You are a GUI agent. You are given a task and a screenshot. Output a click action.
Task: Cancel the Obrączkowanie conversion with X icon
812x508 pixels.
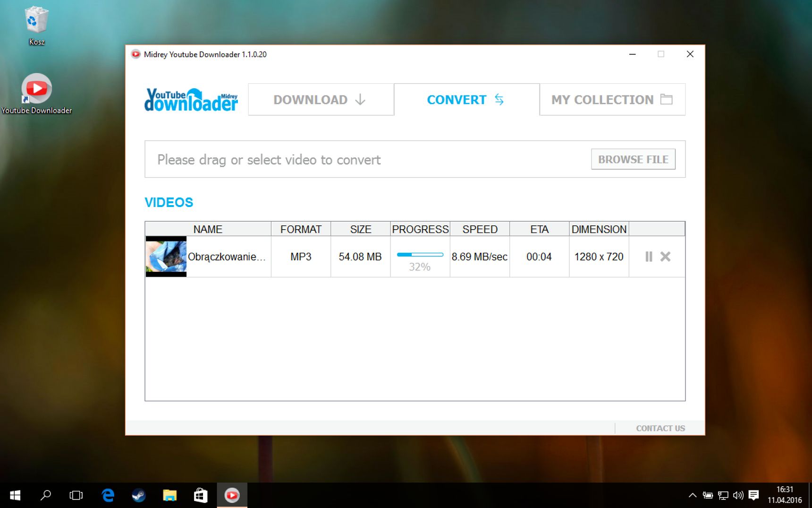click(665, 257)
